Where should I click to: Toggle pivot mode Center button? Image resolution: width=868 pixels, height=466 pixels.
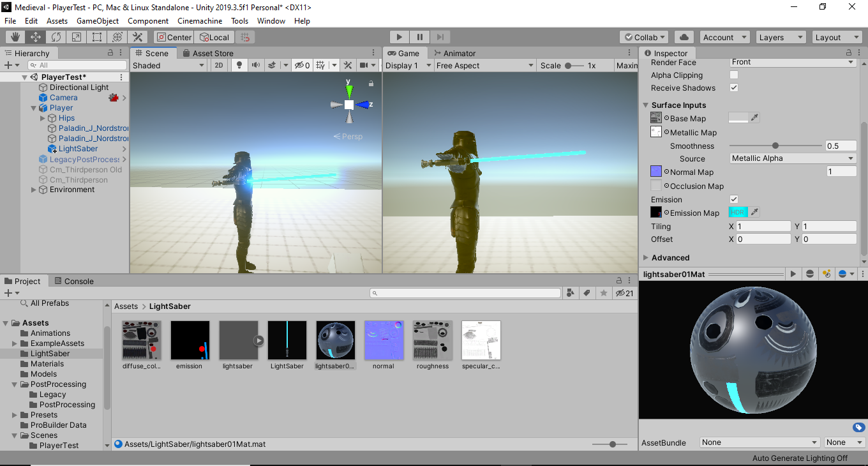[x=174, y=37]
